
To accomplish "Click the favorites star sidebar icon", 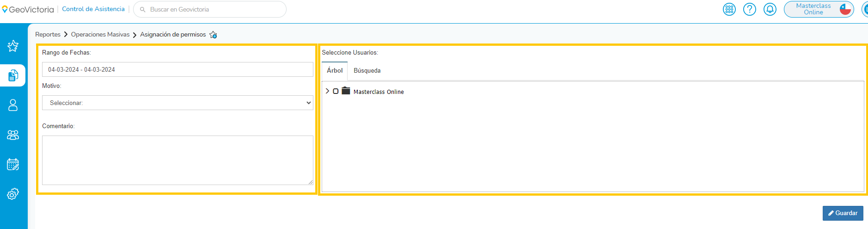I will click(x=13, y=46).
